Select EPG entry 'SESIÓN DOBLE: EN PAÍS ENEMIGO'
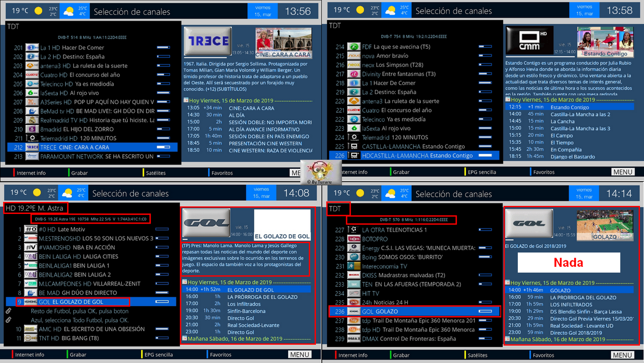The height and width of the screenshot is (363, 644). click(248, 136)
